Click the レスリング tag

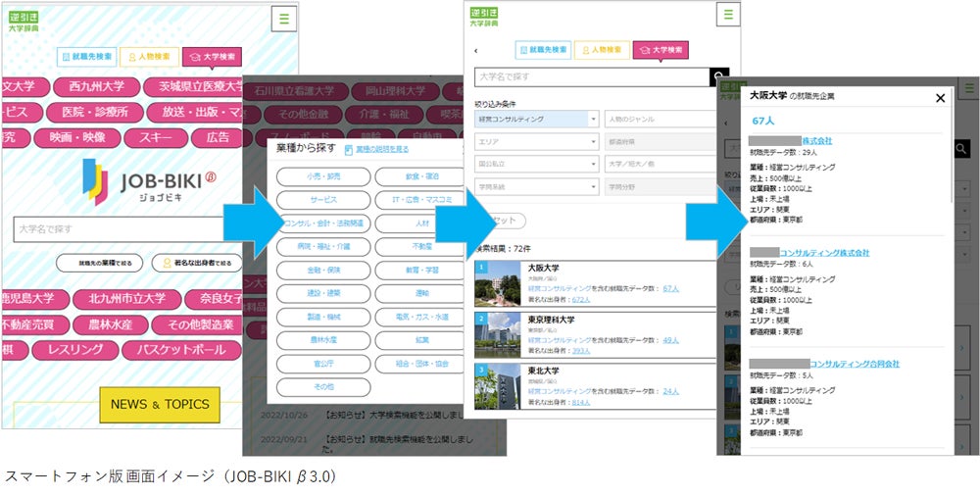point(75,350)
